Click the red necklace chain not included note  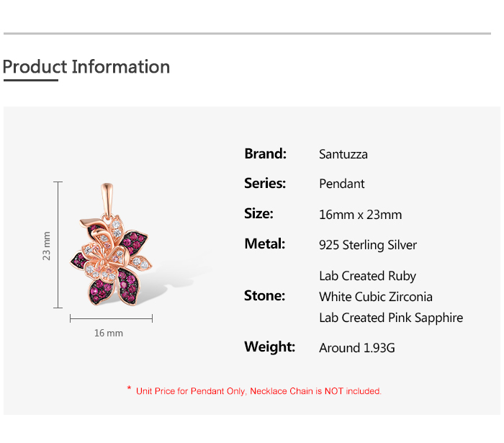(x=258, y=391)
